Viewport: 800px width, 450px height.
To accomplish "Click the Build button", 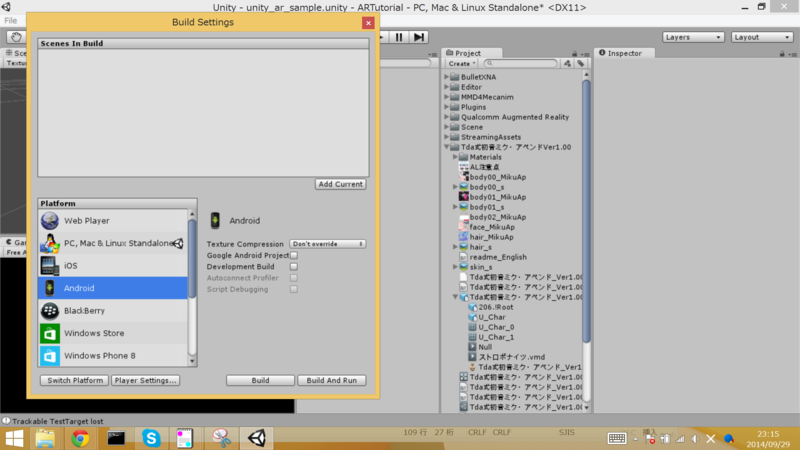I will click(260, 380).
